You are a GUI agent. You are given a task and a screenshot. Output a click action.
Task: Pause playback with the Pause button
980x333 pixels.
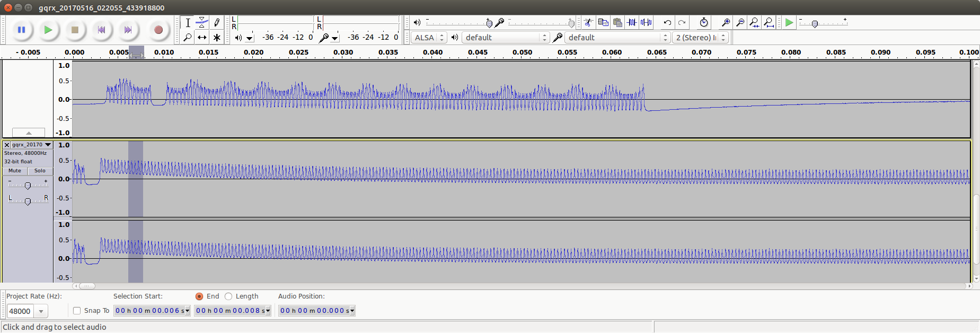click(x=22, y=30)
